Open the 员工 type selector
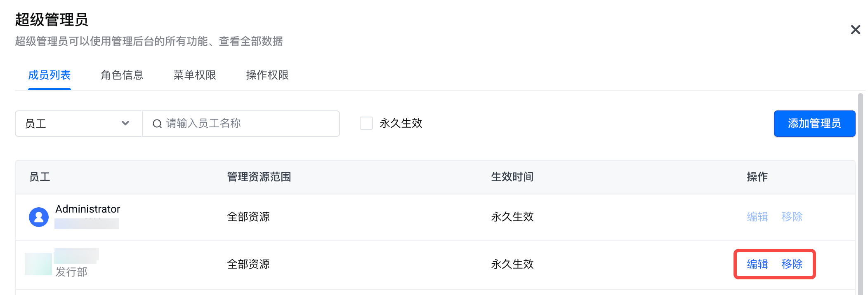 pyautogui.click(x=78, y=124)
